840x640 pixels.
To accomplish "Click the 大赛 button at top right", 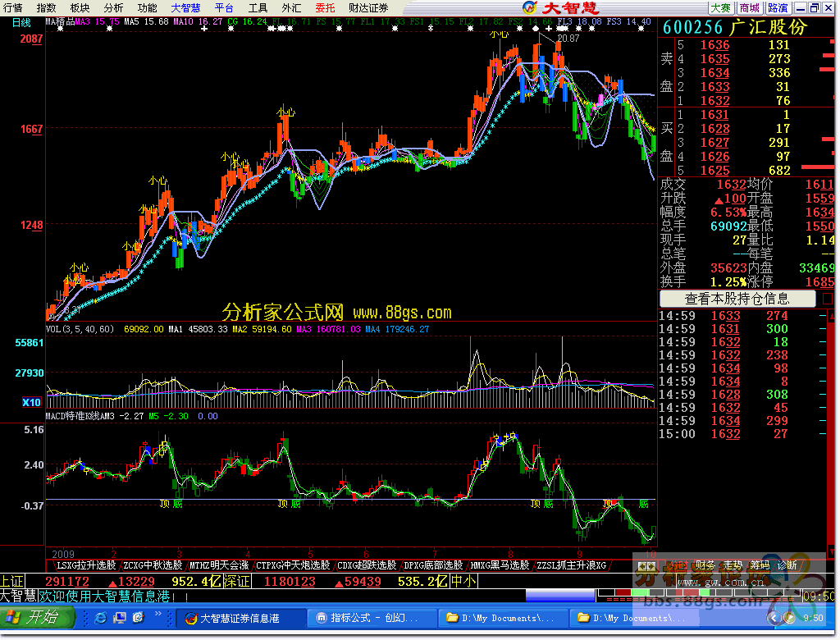I will pos(720,7).
